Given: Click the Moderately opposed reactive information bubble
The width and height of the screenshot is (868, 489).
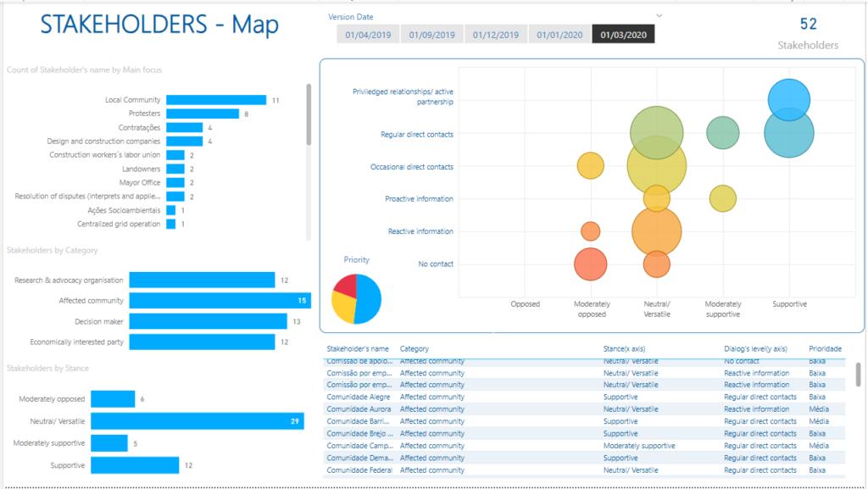Looking at the screenshot, I should (x=591, y=231).
